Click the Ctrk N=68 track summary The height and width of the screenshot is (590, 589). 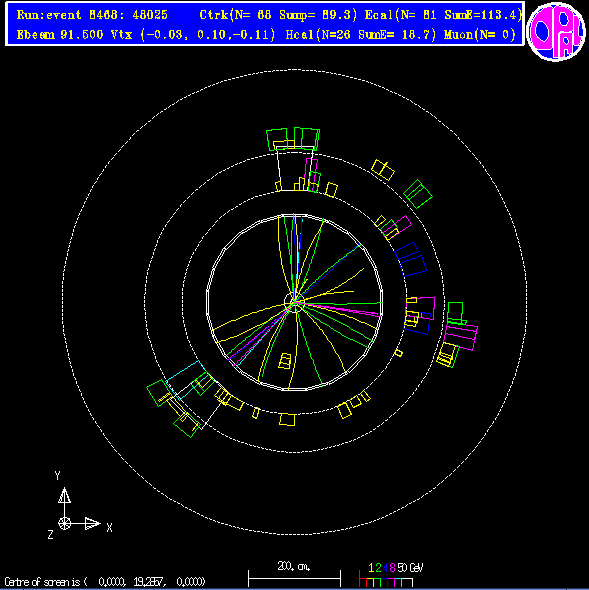(278, 15)
